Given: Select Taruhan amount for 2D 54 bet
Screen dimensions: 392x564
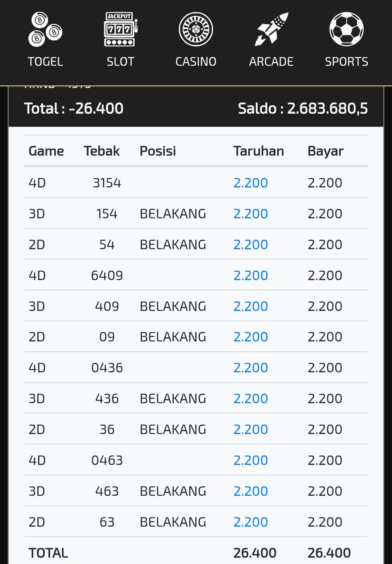Looking at the screenshot, I should (x=250, y=244).
